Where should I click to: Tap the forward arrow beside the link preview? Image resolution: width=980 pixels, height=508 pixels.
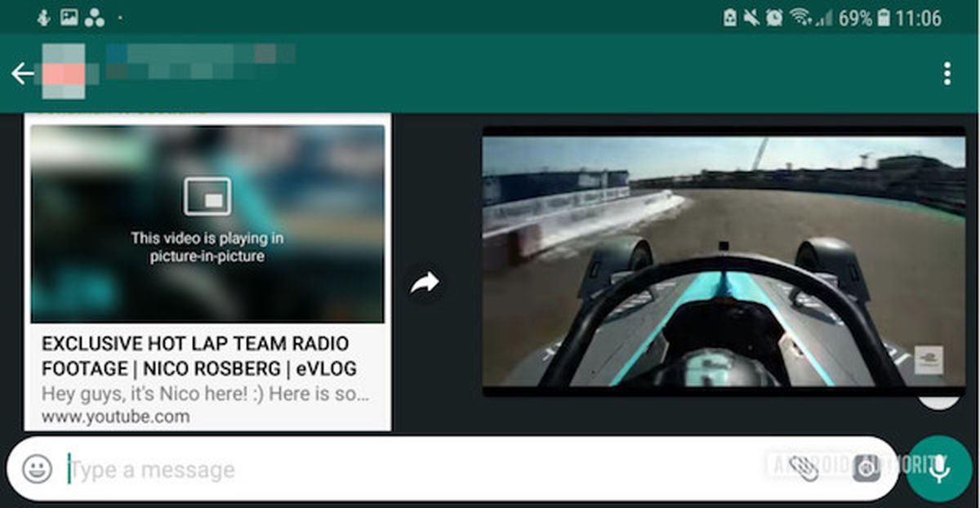(425, 283)
